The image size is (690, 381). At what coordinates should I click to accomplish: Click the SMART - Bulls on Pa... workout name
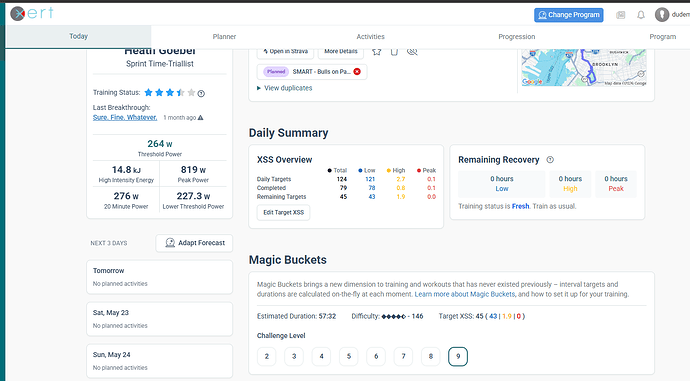pyautogui.click(x=322, y=71)
